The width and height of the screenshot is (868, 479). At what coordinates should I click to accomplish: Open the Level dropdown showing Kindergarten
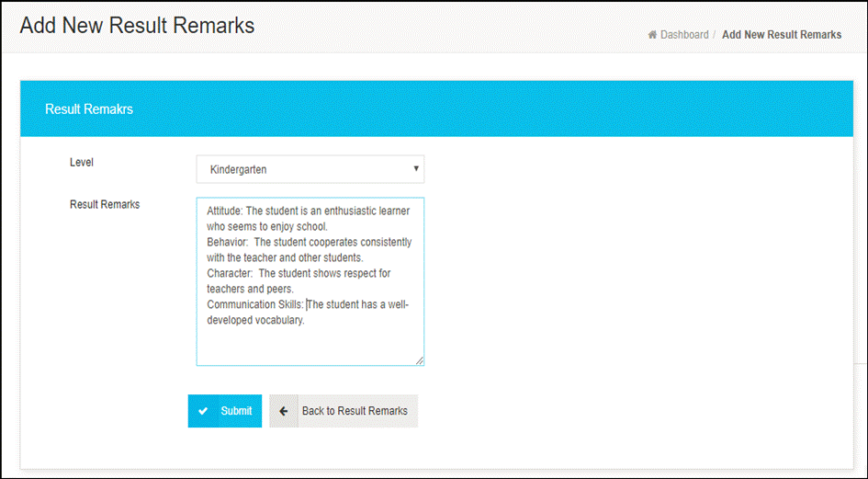point(310,169)
